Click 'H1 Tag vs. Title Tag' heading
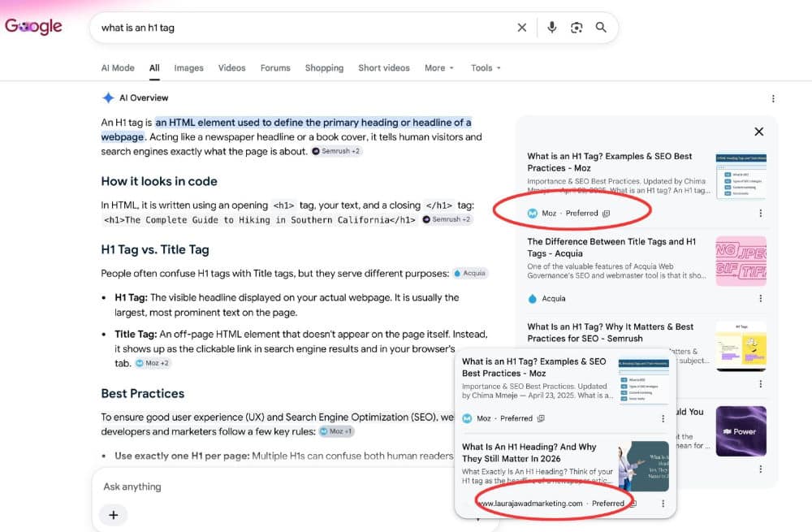Viewport: 812px width, 532px height. 155,249
